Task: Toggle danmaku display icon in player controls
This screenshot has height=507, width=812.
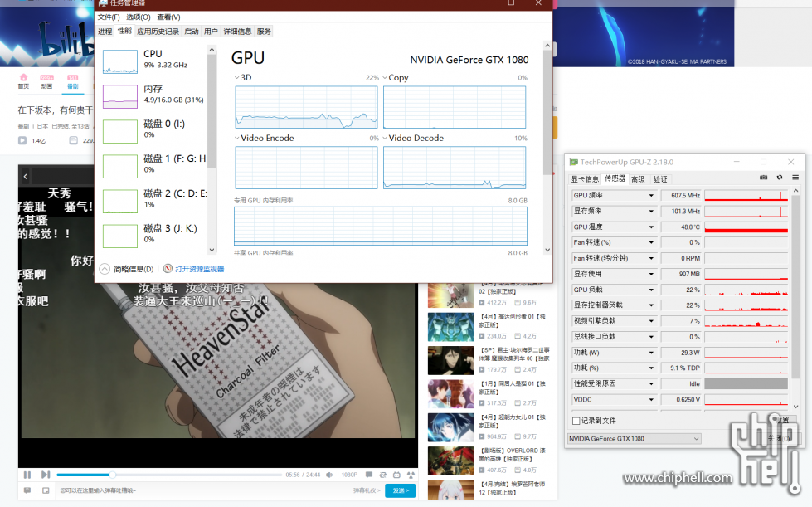Action: [369, 475]
